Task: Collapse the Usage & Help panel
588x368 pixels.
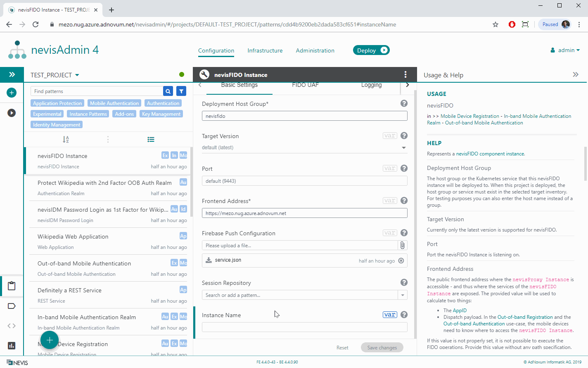Action: 576,74
